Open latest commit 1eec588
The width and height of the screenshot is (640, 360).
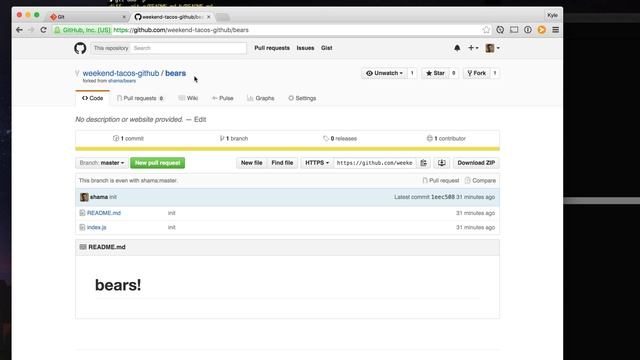click(443, 197)
